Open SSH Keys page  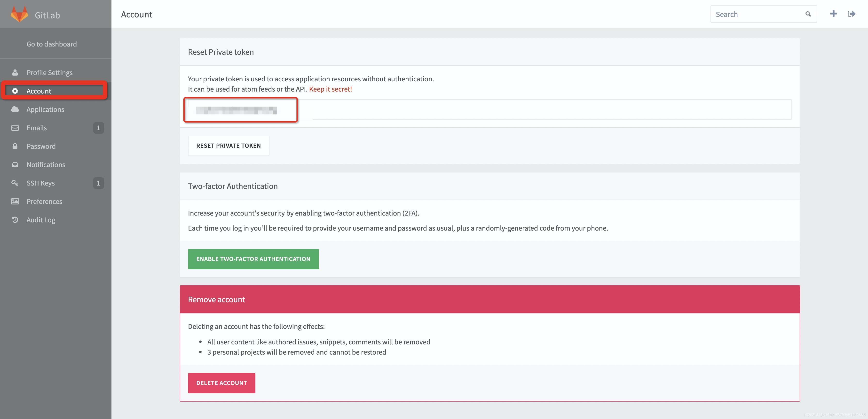pyautogui.click(x=55, y=183)
